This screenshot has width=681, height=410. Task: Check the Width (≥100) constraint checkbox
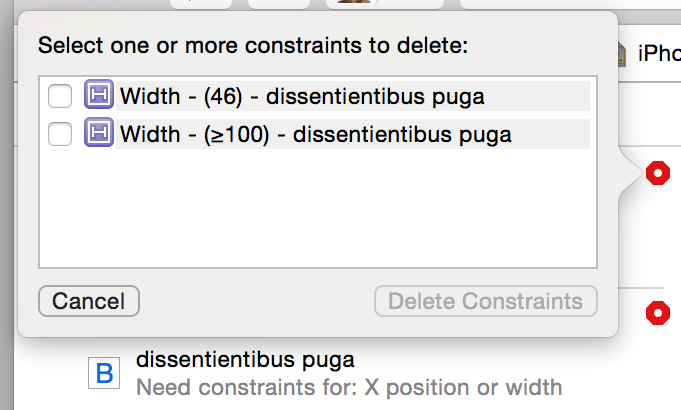click(60, 133)
